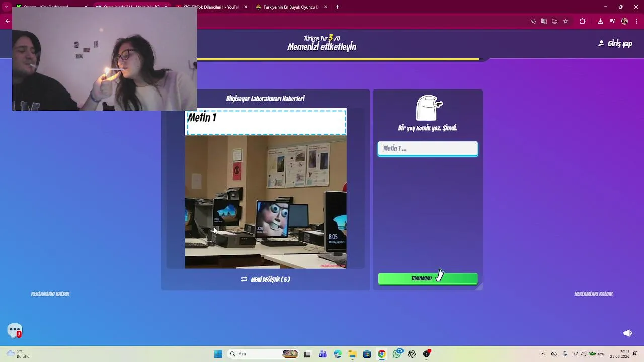Click the microphone icon in system tray

tap(565, 354)
